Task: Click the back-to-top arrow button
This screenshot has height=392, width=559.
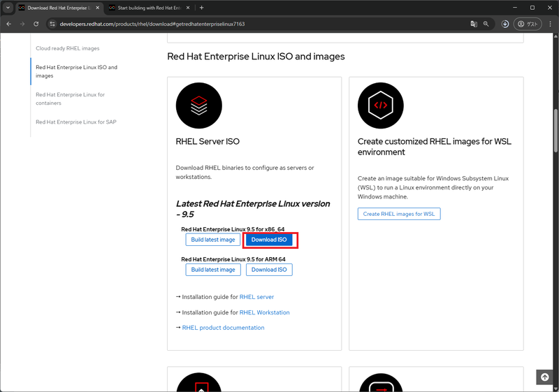Action: pos(545,377)
